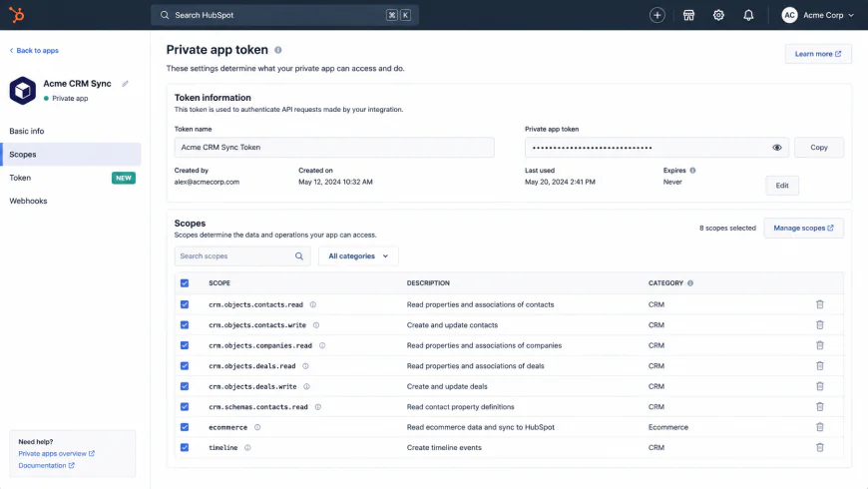868x489 pixels.
Task: Show info next to Expires label
Action: (692, 171)
